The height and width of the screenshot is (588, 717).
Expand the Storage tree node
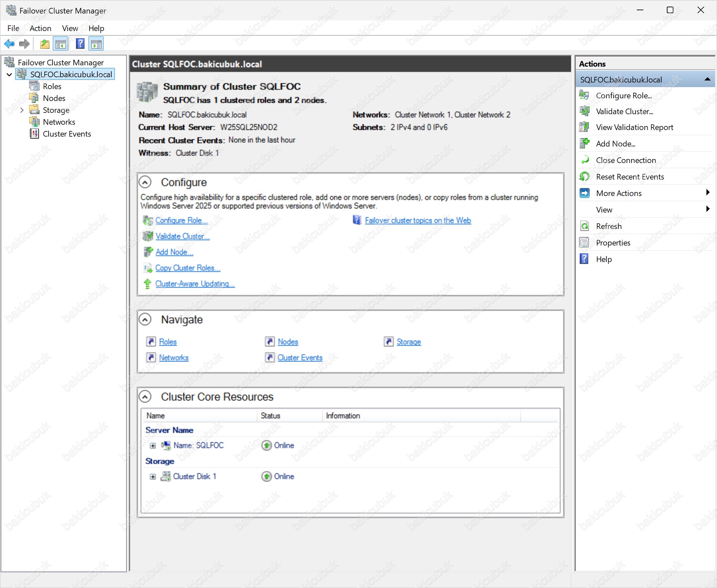[22, 110]
